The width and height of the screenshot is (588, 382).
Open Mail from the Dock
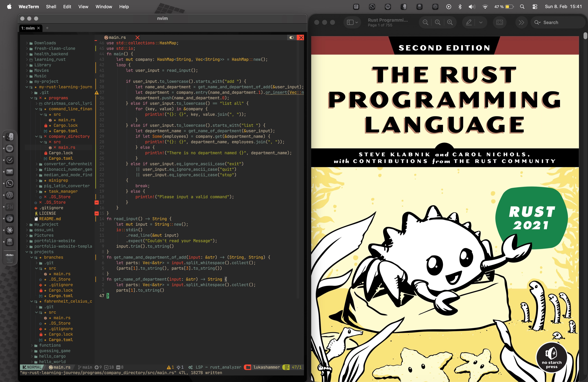coord(10,172)
